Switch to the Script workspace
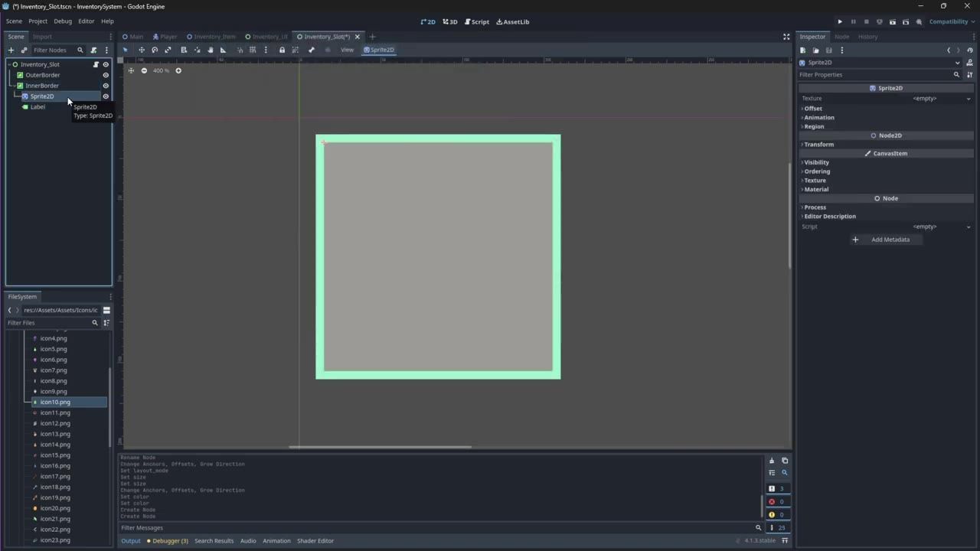The image size is (980, 551). pos(477,21)
